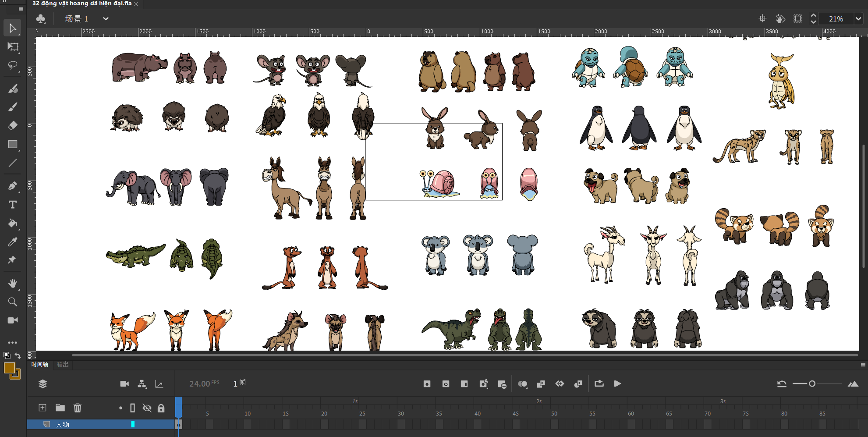
Task: Switch to the 时间轴 timeline tab
Action: 39,364
